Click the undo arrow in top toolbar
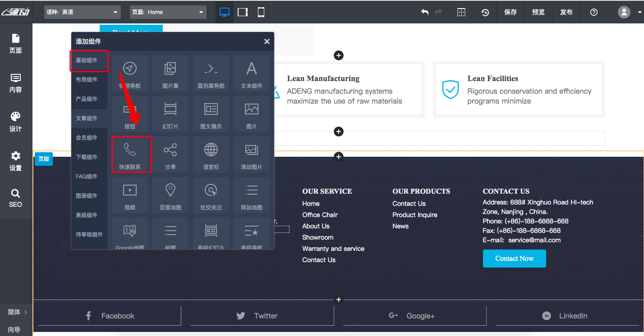The height and width of the screenshot is (336, 644). [424, 12]
